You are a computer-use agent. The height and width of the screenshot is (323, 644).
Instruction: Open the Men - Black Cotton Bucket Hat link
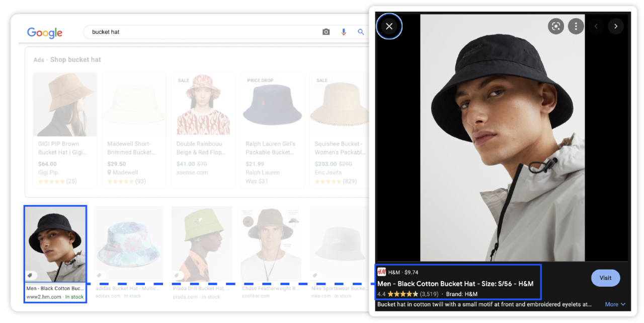click(455, 283)
